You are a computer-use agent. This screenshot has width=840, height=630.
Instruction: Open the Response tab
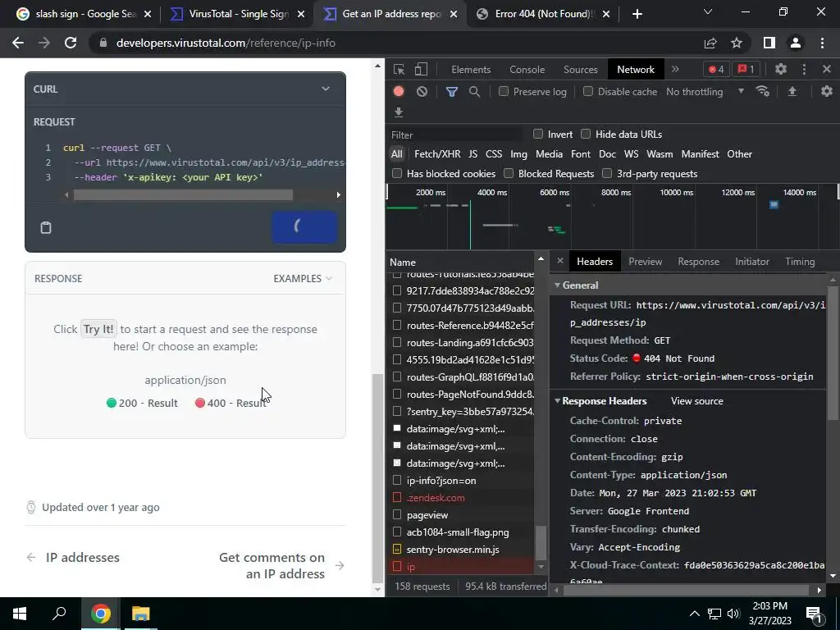click(x=699, y=262)
